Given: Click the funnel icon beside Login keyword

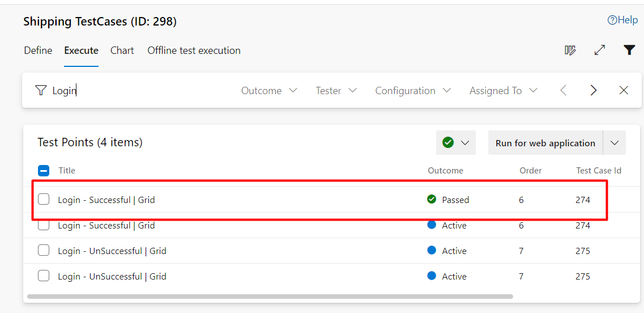Looking at the screenshot, I should (40, 91).
